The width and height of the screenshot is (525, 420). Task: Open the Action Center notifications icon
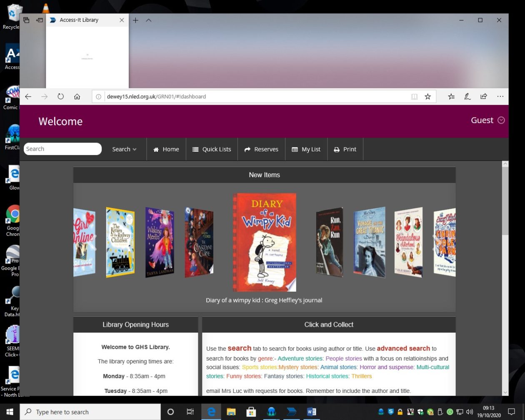(511, 412)
